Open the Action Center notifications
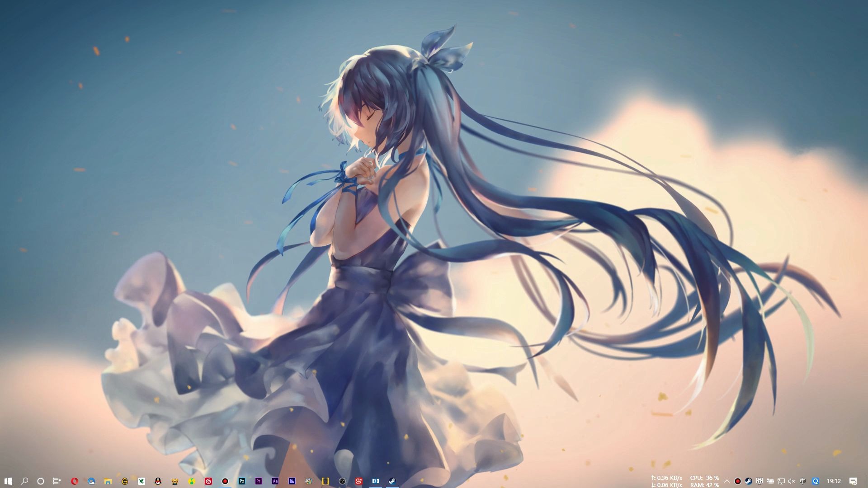This screenshot has width=868, height=488. (853, 481)
